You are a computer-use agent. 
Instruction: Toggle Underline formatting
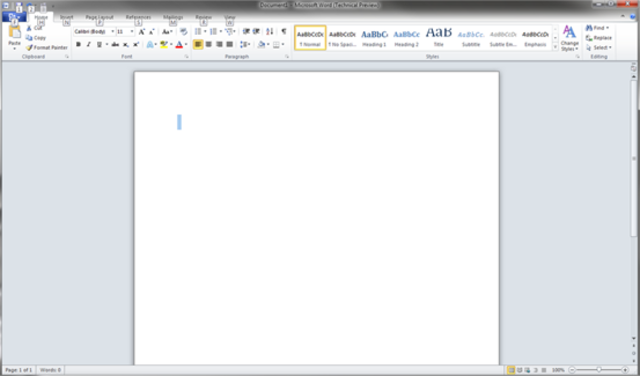[x=99, y=44]
